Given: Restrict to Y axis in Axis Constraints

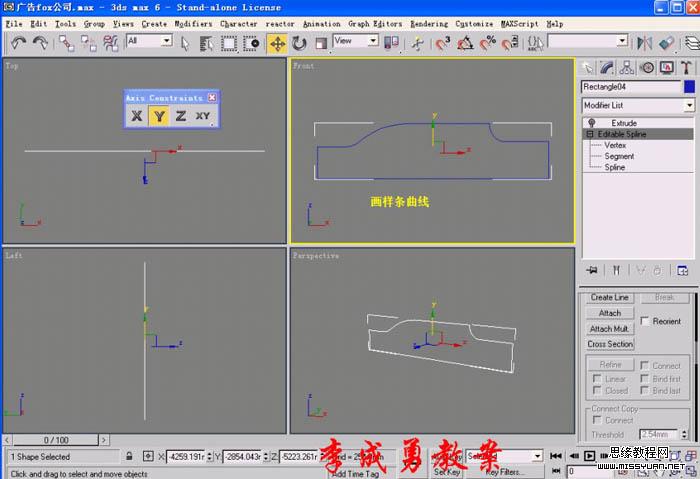Looking at the screenshot, I should click(x=158, y=116).
